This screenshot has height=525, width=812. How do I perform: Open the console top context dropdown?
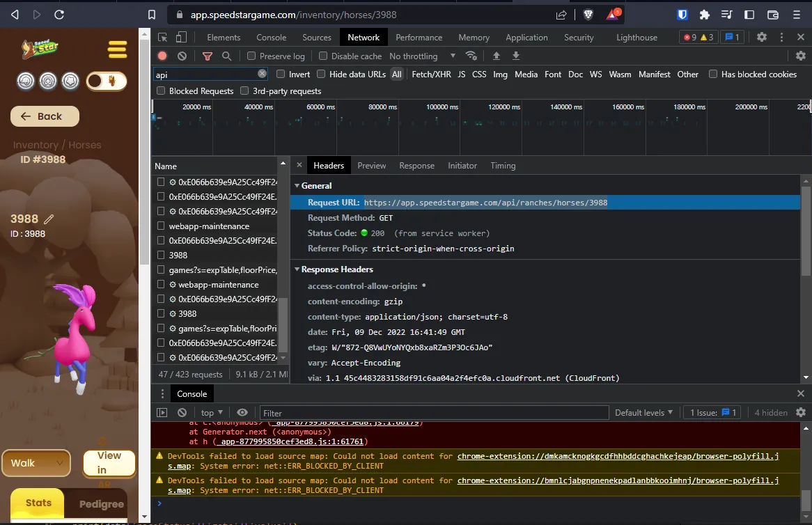point(212,413)
